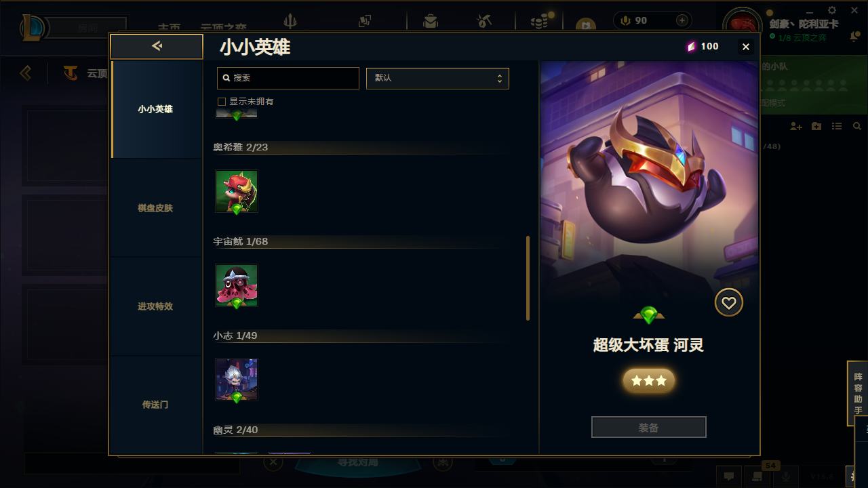The height and width of the screenshot is (488, 868).
Task: Favorite the tactician with the heart icon
Action: coord(729,303)
